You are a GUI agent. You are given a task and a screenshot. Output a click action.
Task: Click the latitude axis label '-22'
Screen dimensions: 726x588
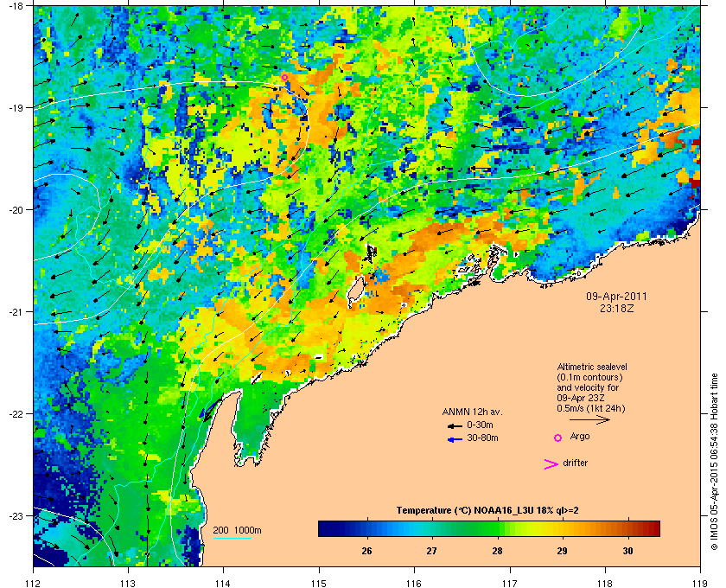(16, 414)
